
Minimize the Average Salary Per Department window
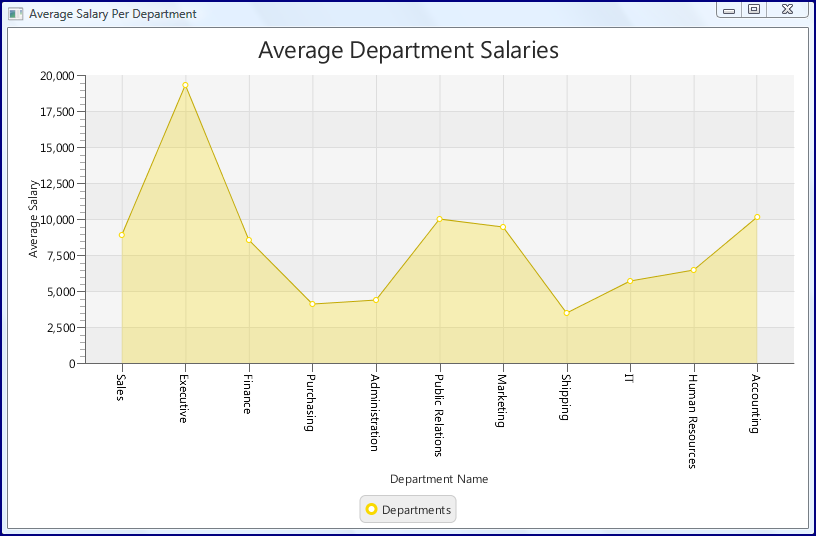coord(729,10)
